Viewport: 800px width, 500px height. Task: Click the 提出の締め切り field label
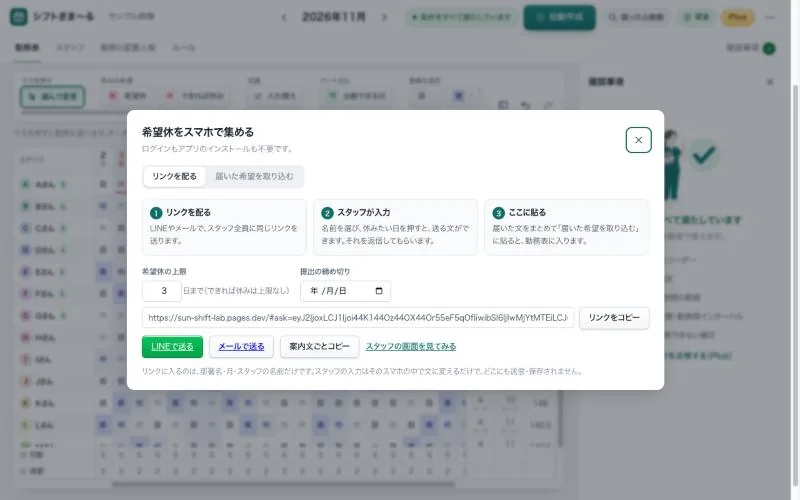(325, 271)
